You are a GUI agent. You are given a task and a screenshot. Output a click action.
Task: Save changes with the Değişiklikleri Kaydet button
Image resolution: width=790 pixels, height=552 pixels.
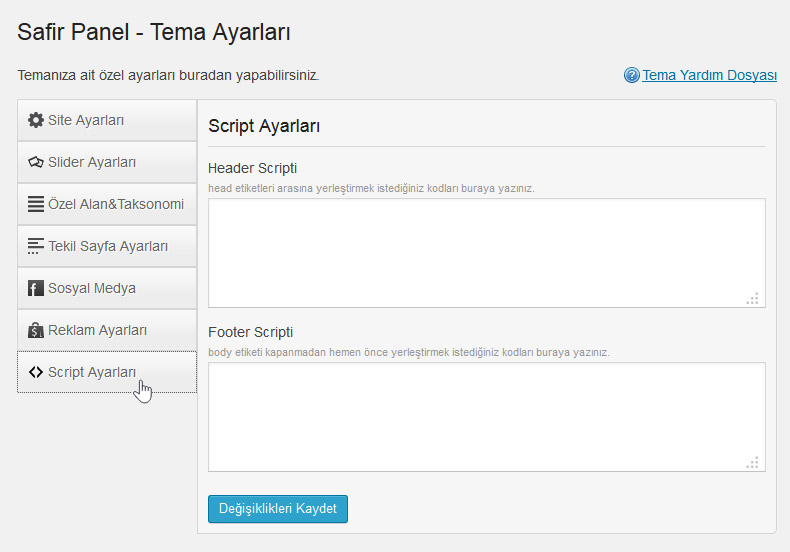(x=278, y=509)
